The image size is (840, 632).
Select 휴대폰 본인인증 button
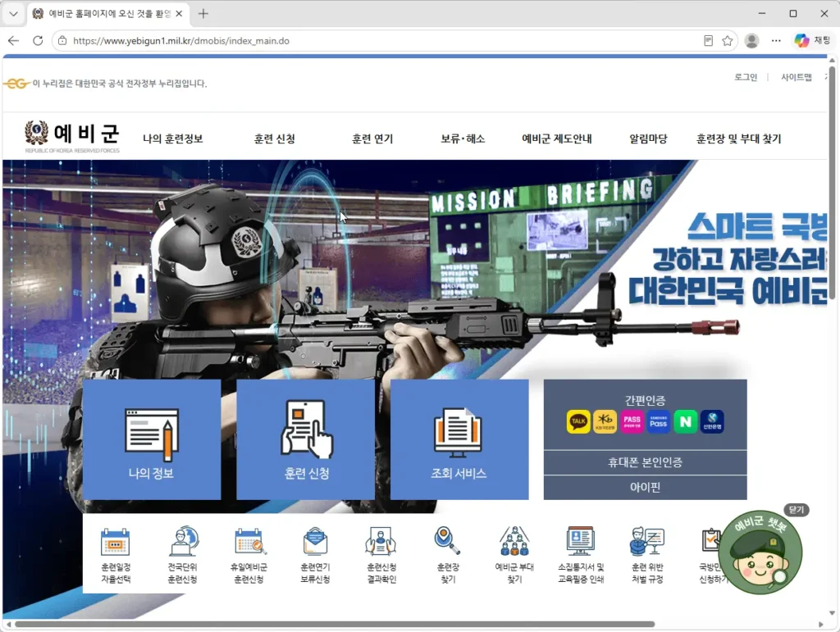tap(645, 462)
